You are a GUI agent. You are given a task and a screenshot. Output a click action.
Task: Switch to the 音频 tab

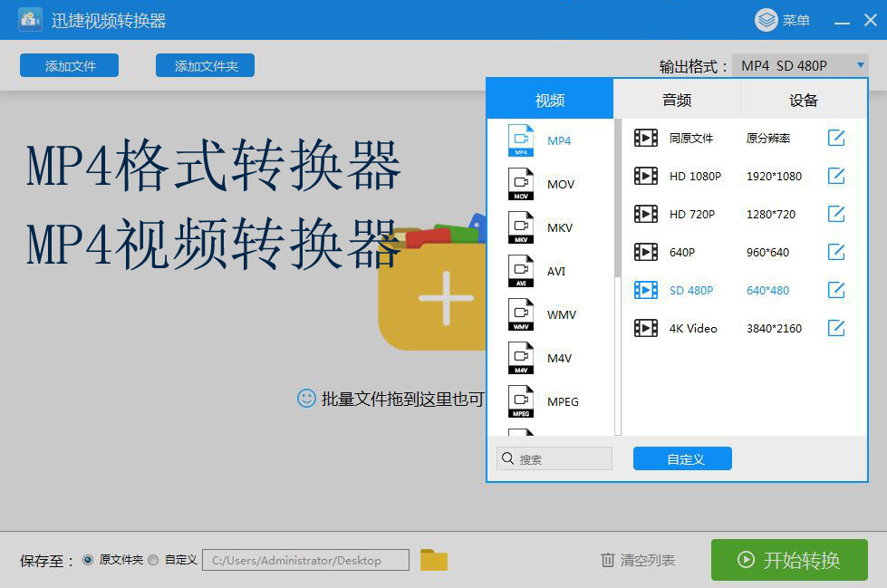point(677,101)
